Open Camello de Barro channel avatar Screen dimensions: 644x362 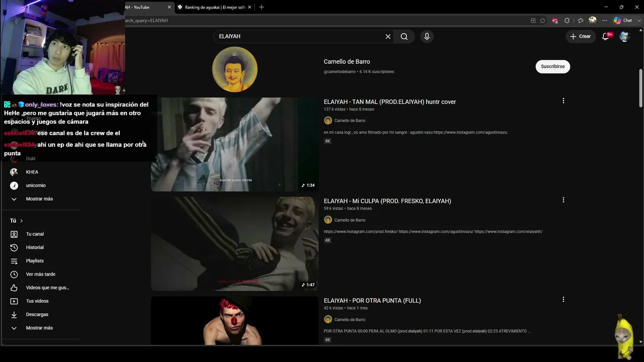234,69
